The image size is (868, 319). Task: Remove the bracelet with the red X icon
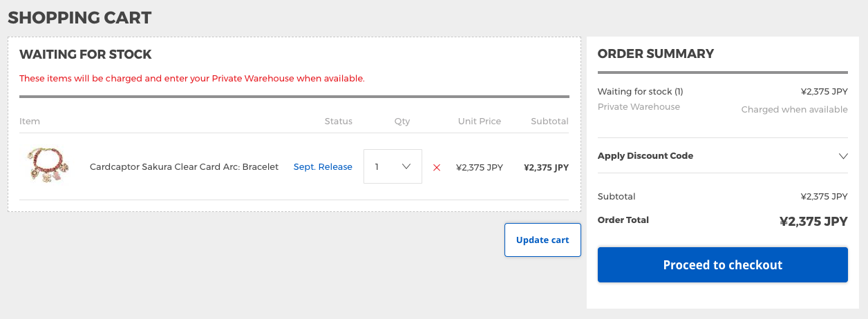point(436,167)
